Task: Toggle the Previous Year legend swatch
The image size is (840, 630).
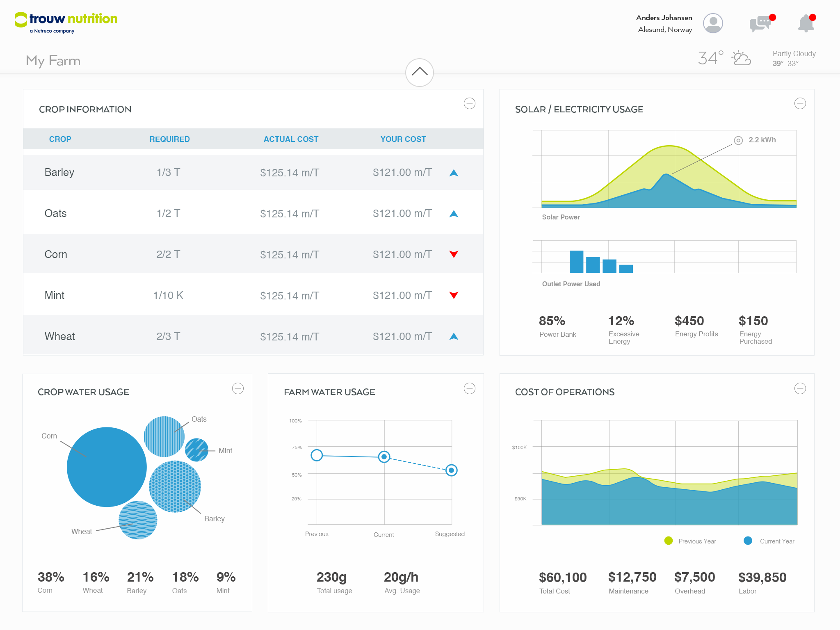Action: [x=669, y=541]
